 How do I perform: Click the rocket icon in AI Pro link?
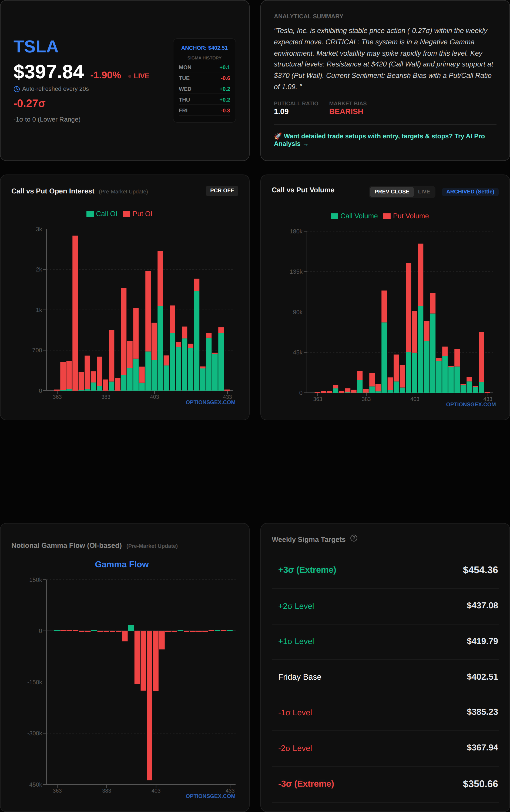point(278,136)
